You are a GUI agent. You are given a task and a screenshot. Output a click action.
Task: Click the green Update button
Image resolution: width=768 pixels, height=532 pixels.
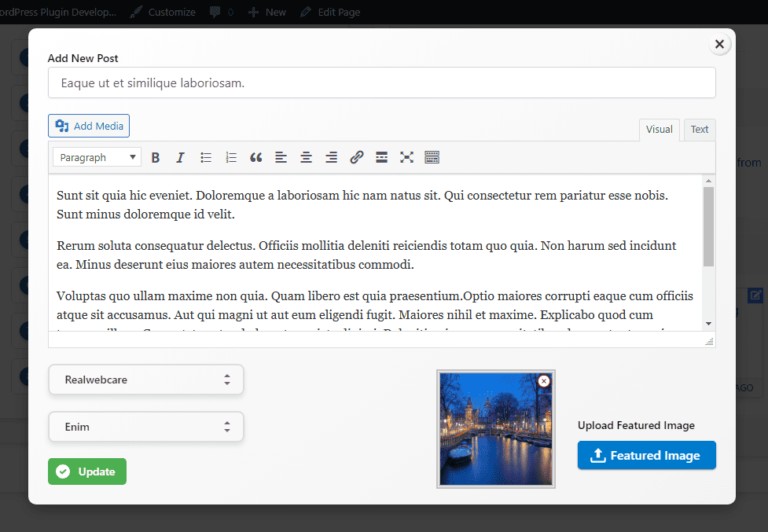click(87, 471)
